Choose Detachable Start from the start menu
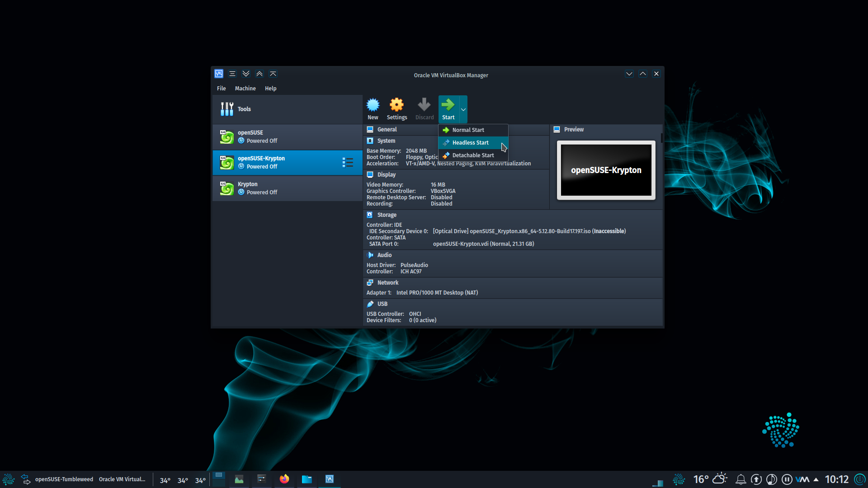Image resolution: width=868 pixels, height=488 pixels. click(x=473, y=155)
